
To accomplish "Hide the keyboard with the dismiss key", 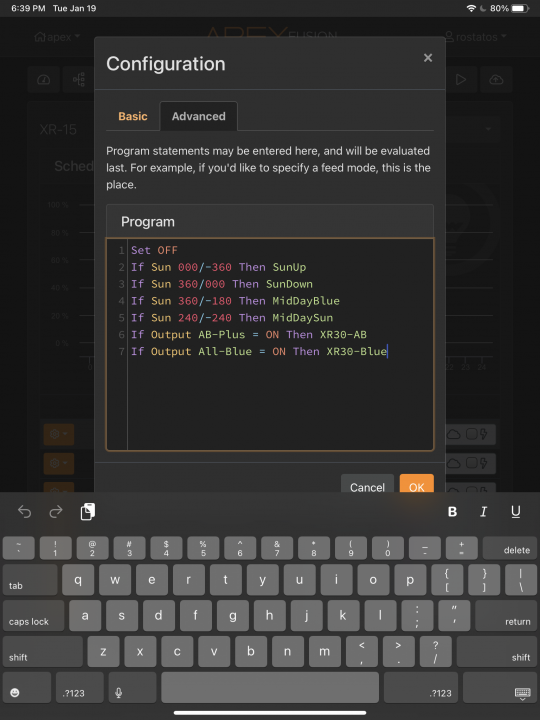I will pos(498,687).
